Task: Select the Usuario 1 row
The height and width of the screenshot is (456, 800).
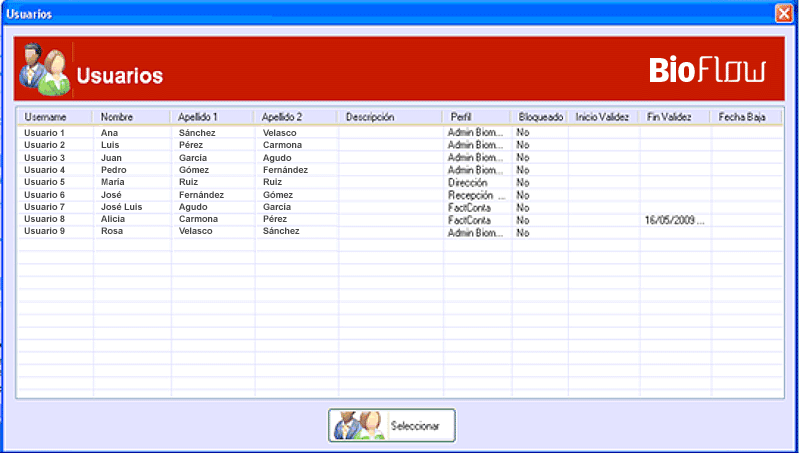Action: coord(45,133)
